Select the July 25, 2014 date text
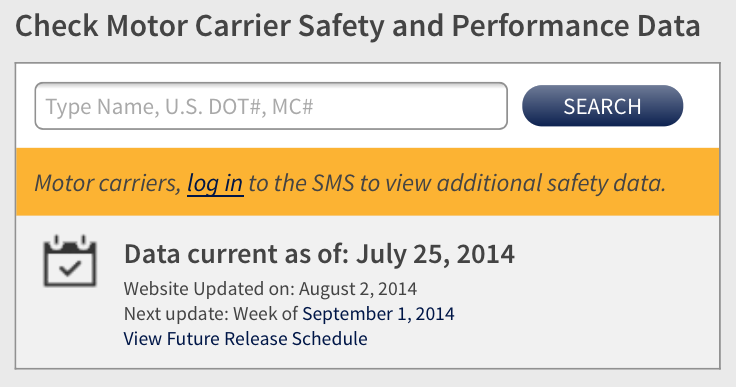 pos(435,254)
